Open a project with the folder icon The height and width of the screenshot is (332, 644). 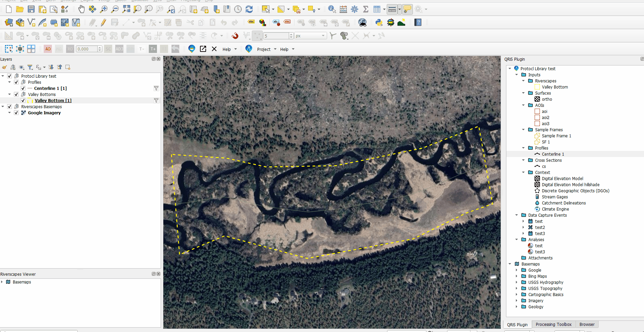point(20,9)
